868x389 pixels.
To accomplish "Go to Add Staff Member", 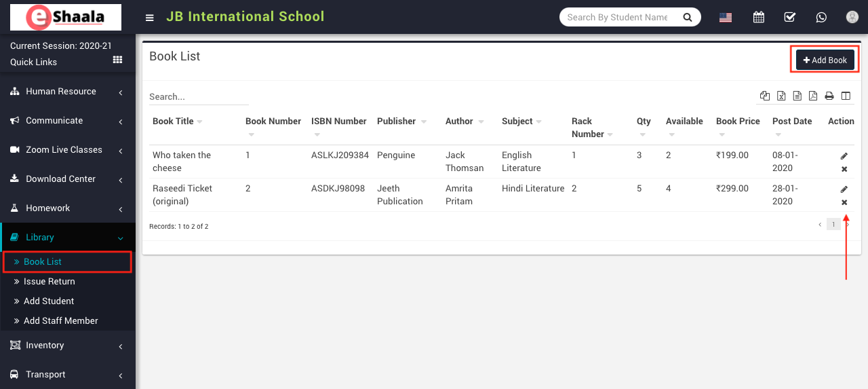I will tap(60, 320).
